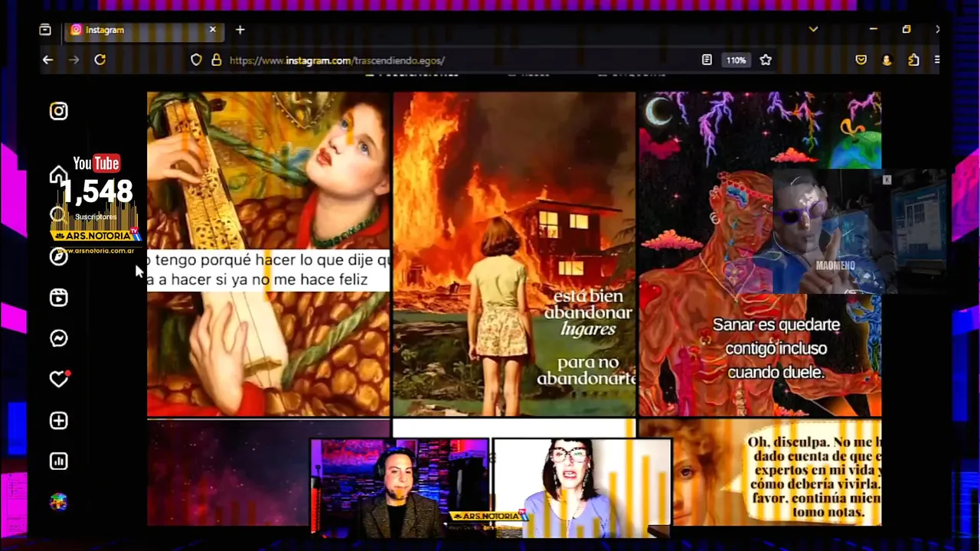Screen dimensions: 980x551
Task: Open the burning house post 'está bien abandonar lugares'
Action: pyautogui.click(x=514, y=254)
